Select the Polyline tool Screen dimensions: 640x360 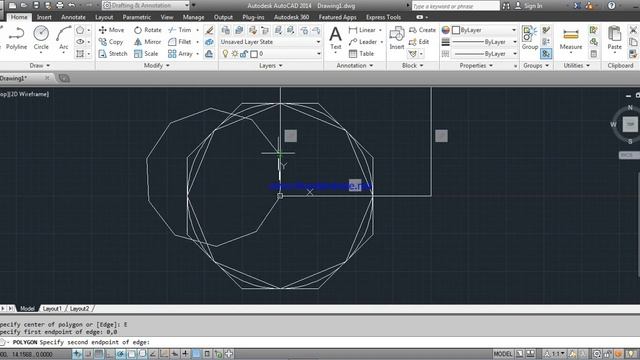(16, 38)
